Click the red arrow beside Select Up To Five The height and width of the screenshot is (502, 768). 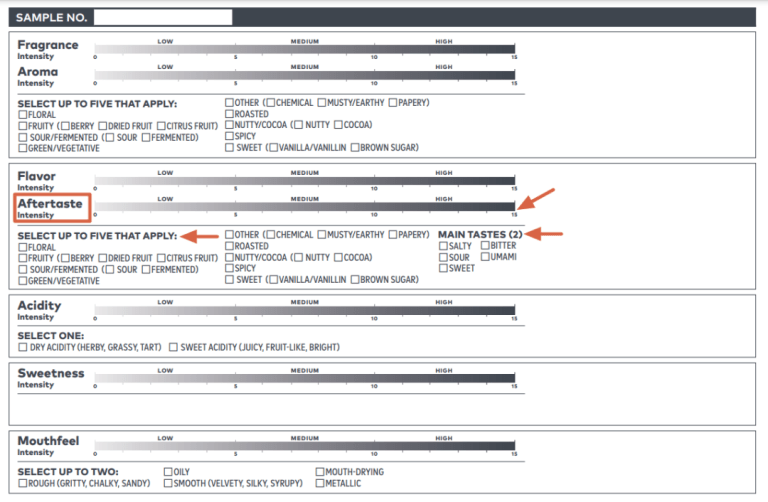200,236
